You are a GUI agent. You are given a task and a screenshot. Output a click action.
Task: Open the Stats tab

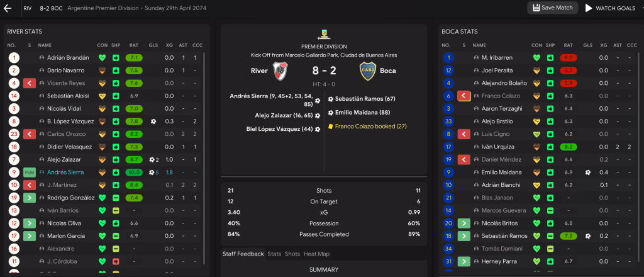pyautogui.click(x=274, y=254)
